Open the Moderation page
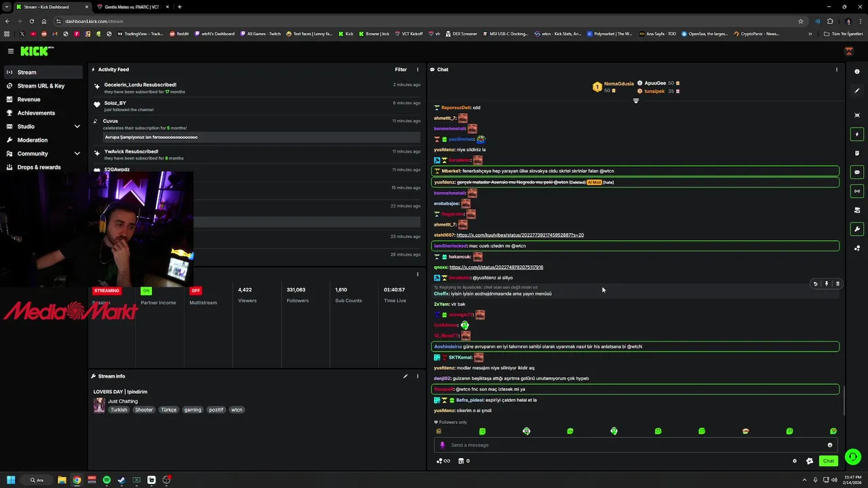This screenshot has width=868, height=488. pos(43,140)
